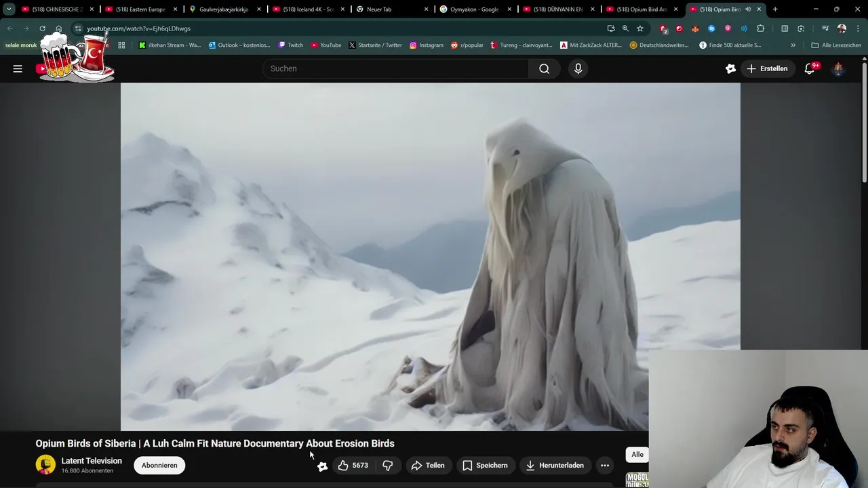Open the YouTube notifications bell
The height and width of the screenshot is (488, 868).
(810, 68)
